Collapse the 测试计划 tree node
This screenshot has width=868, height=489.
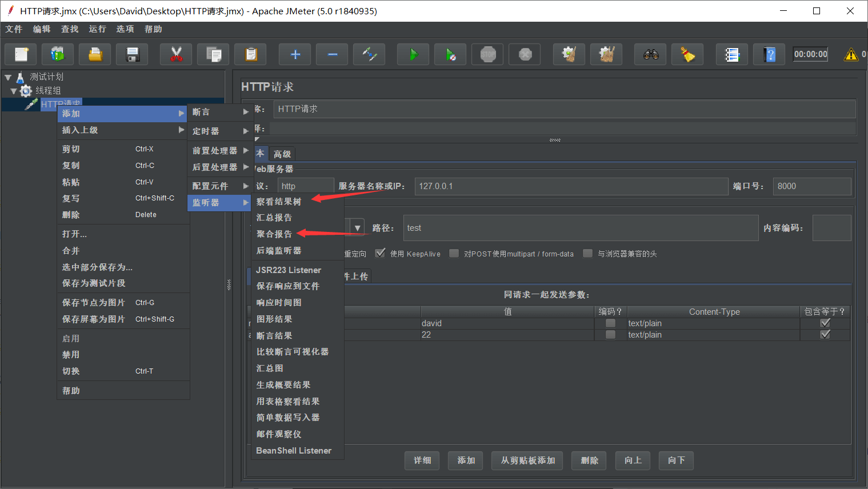pyautogui.click(x=8, y=77)
